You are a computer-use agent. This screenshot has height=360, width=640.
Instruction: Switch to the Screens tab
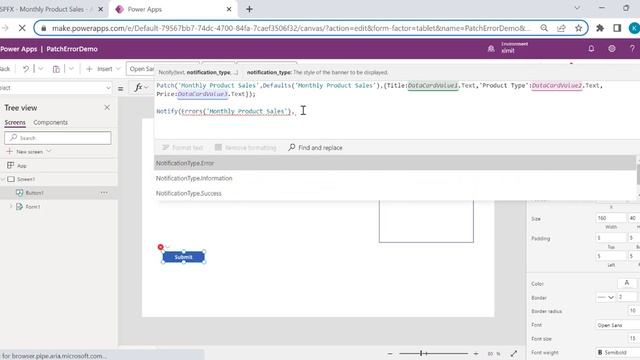pyautogui.click(x=15, y=122)
